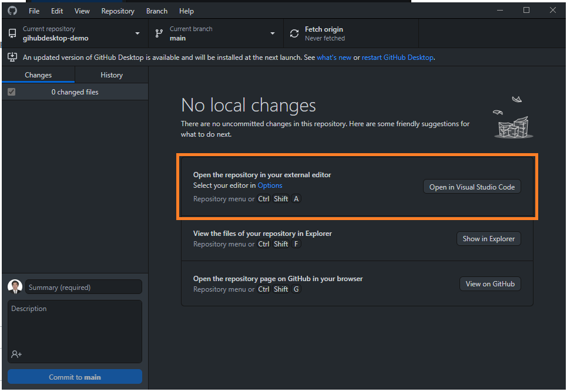Viewport: 567px width, 392px height.
Task: Open the File menu
Action: (x=34, y=11)
